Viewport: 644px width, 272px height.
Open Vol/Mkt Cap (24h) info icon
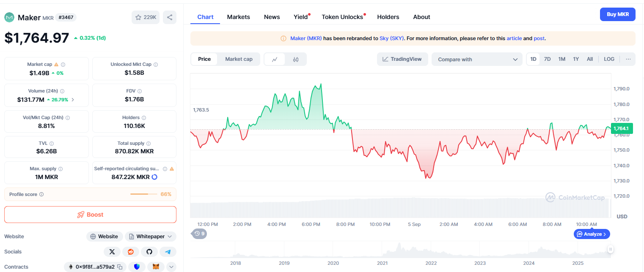(68, 118)
